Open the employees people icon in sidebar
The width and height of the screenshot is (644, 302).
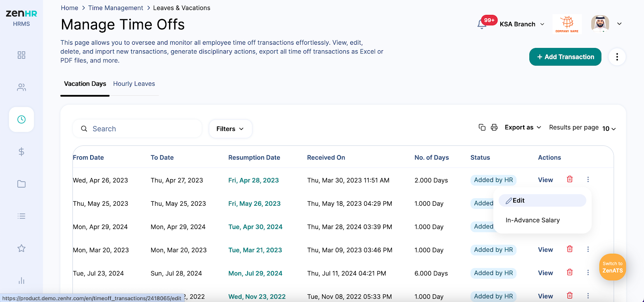pyautogui.click(x=21, y=87)
